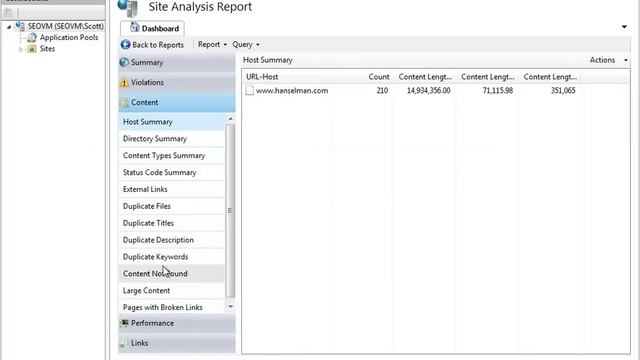Open Duplicate Files report
This screenshot has height=360, width=640.
(171, 206)
